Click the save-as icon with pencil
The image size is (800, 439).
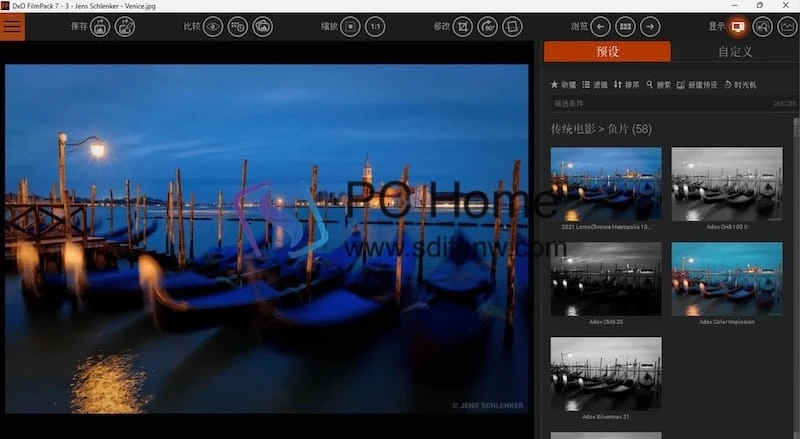[x=125, y=27]
